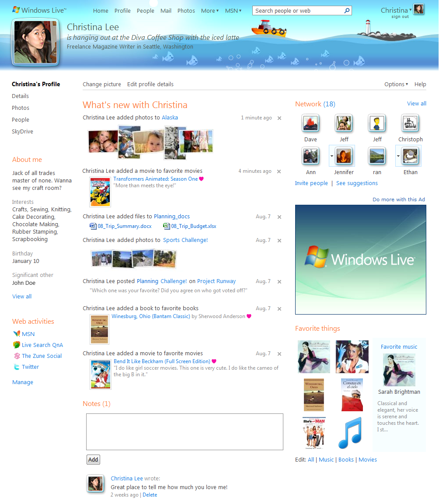Open the Cometas en el cielo book cover

352,395
